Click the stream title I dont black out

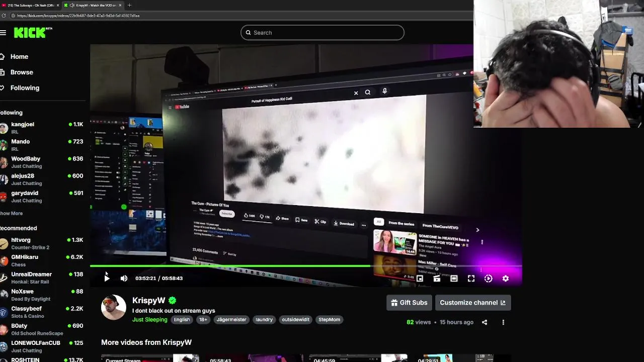pyautogui.click(x=174, y=311)
